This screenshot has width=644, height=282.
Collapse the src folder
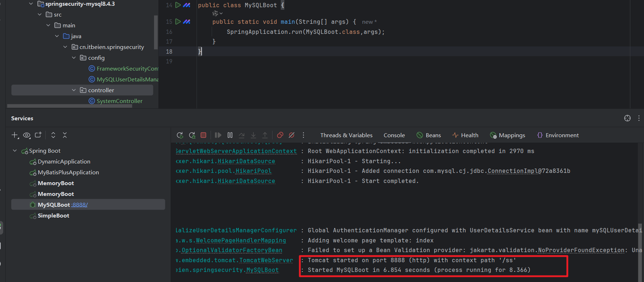click(40, 14)
